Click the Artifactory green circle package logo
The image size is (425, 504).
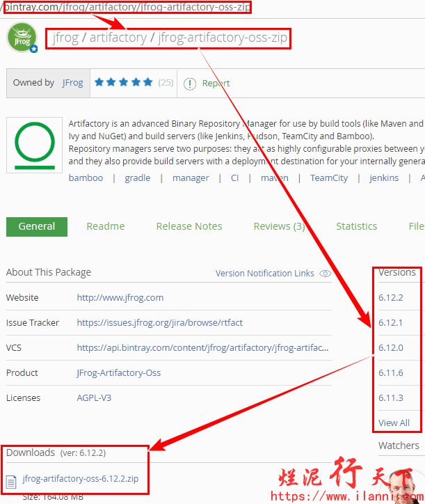pyautogui.click(x=34, y=145)
